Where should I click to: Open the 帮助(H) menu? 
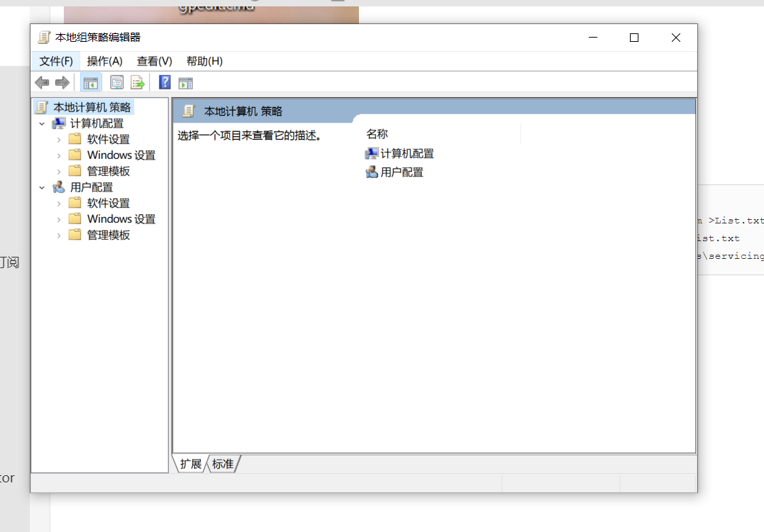pos(204,62)
